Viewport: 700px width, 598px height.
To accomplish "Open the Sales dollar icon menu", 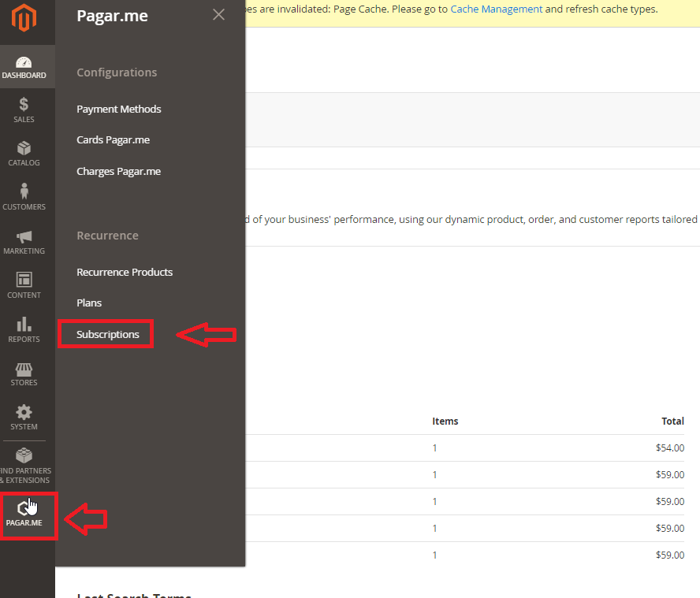I will tap(24, 110).
